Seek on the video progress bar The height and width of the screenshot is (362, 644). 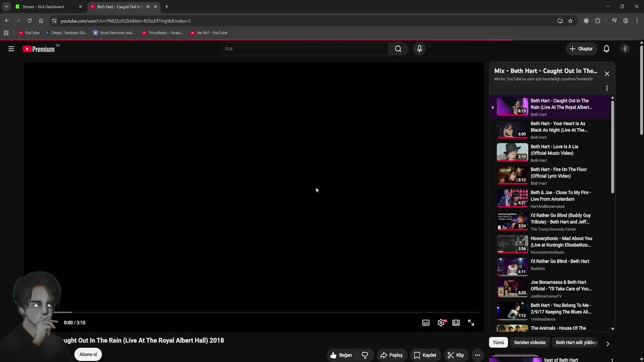pos(254,312)
